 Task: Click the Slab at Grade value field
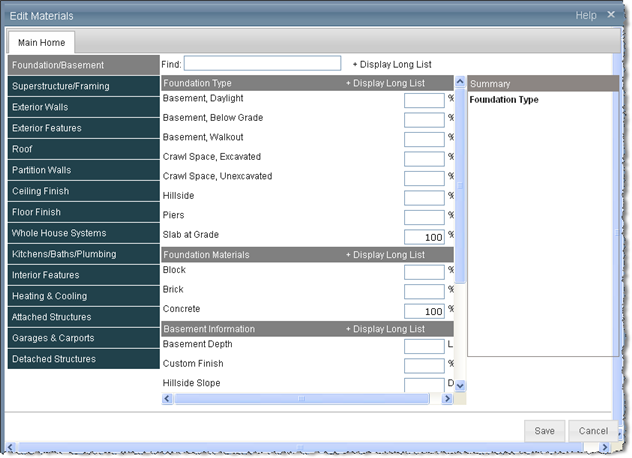(424, 237)
